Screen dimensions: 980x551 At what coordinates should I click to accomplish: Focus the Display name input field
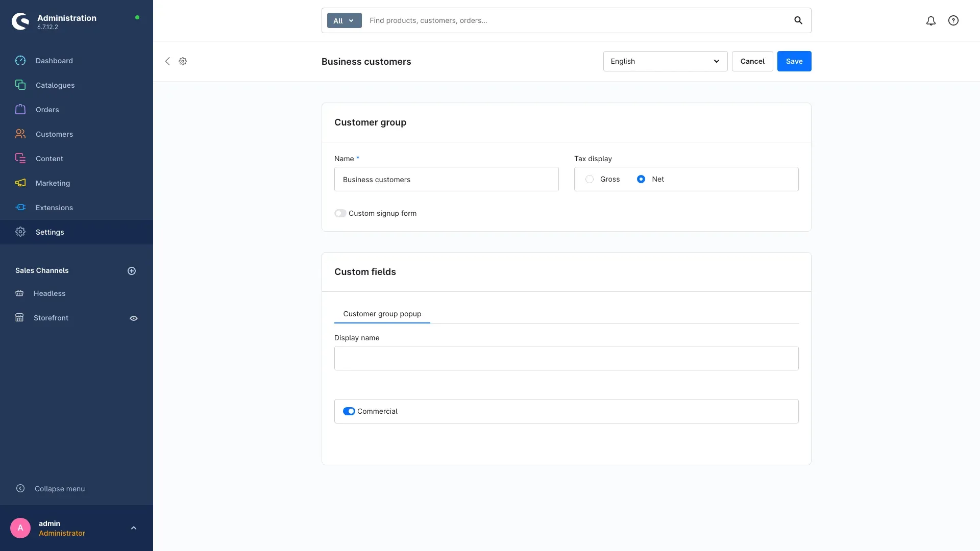coord(567,358)
